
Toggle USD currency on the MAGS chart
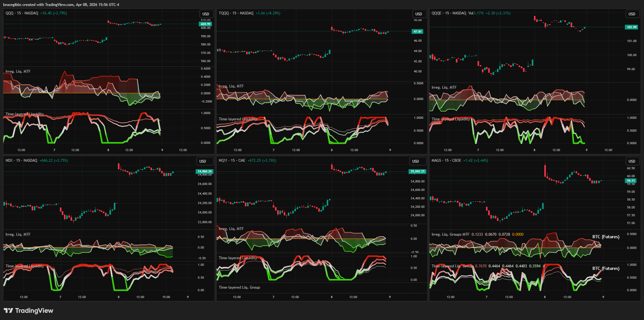click(632, 161)
